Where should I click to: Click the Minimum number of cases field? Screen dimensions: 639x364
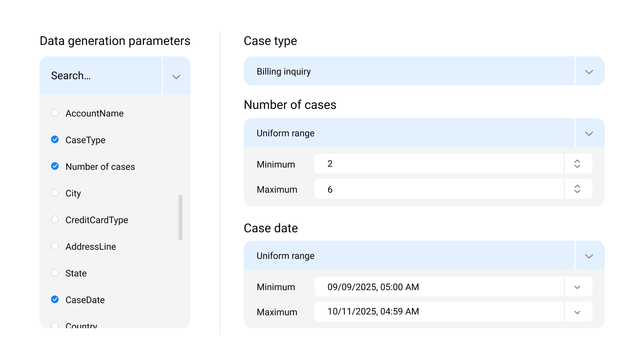click(x=439, y=164)
